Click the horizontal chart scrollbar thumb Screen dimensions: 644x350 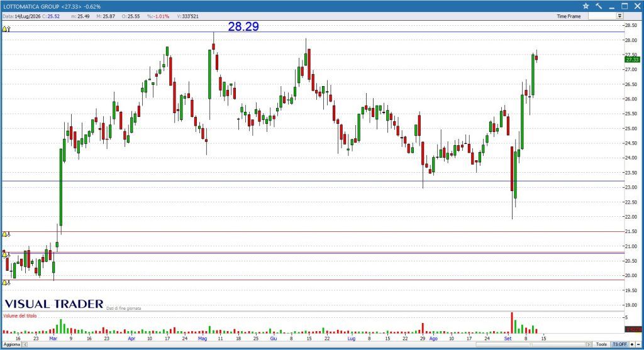(531, 344)
